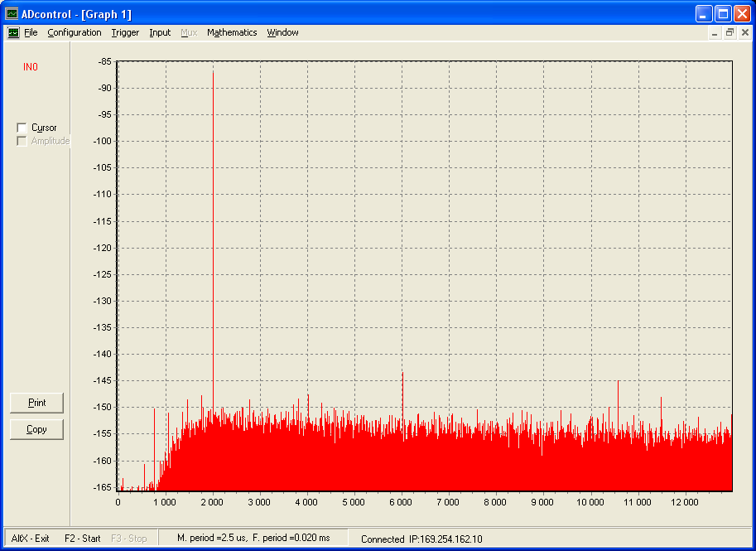This screenshot has height=551, width=756.
Task: Enable the Cursor checkbox
Action: pos(22,128)
